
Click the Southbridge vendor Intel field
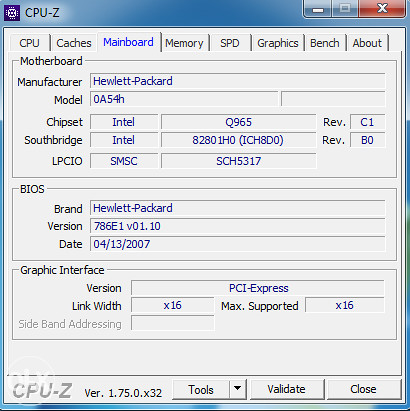(124, 140)
